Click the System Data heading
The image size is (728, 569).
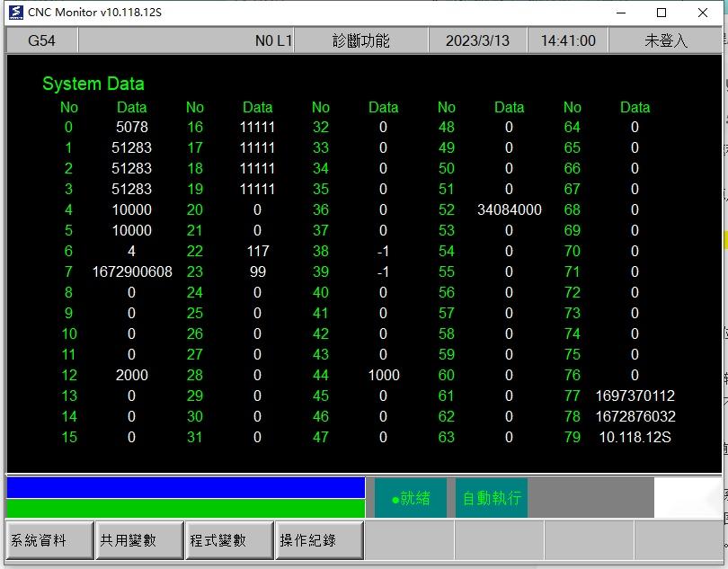(x=93, y=84)
